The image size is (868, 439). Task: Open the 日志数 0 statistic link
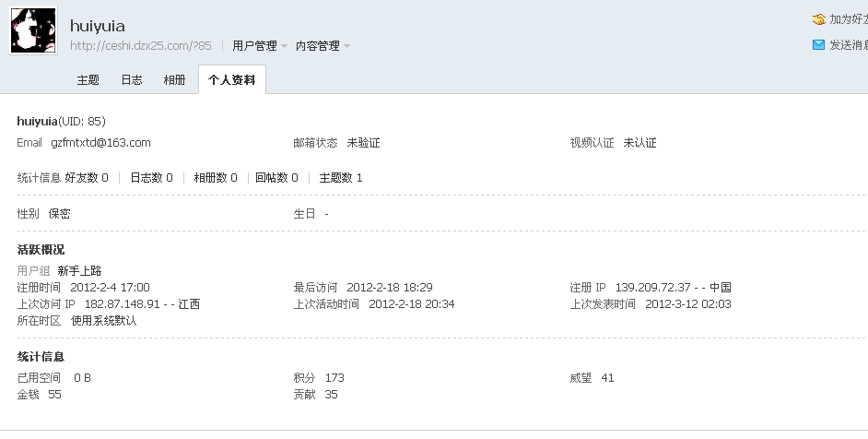[x=151, y=178]
